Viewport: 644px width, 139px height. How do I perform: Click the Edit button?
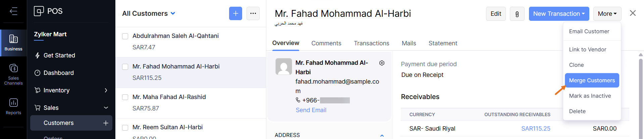[x=495, y=14]
